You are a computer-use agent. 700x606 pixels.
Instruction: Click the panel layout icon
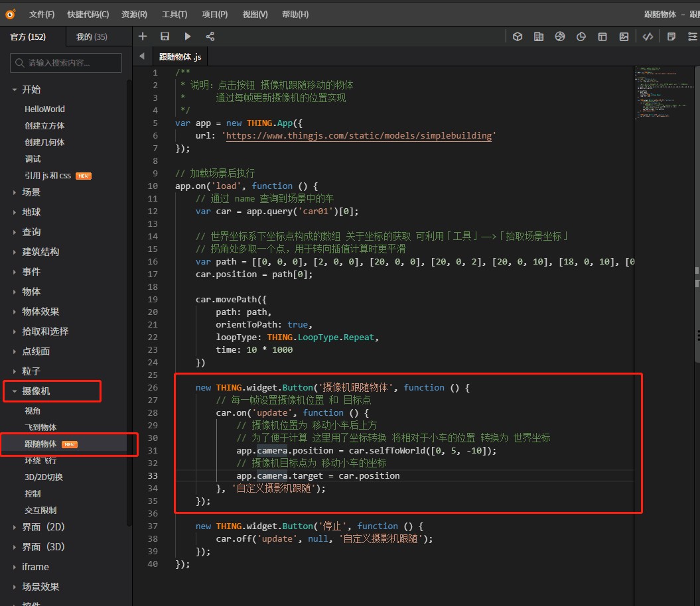602,36
